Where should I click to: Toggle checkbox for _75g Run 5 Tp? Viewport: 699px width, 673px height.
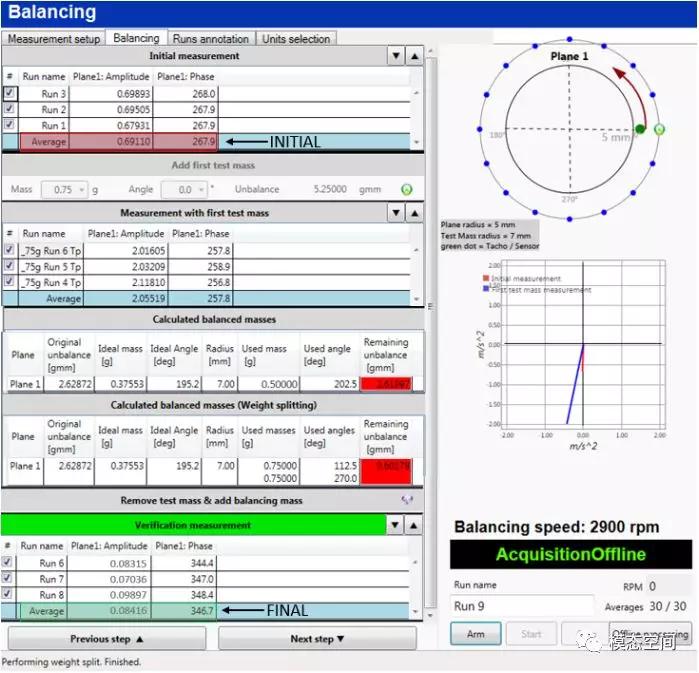[x=10, y=266]
